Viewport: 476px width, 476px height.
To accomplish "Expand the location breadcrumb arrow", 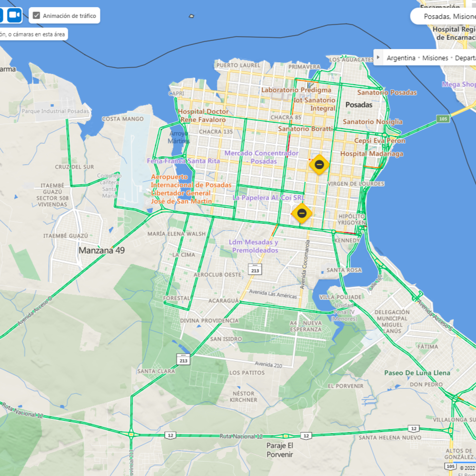I will [x=378, y=57].
